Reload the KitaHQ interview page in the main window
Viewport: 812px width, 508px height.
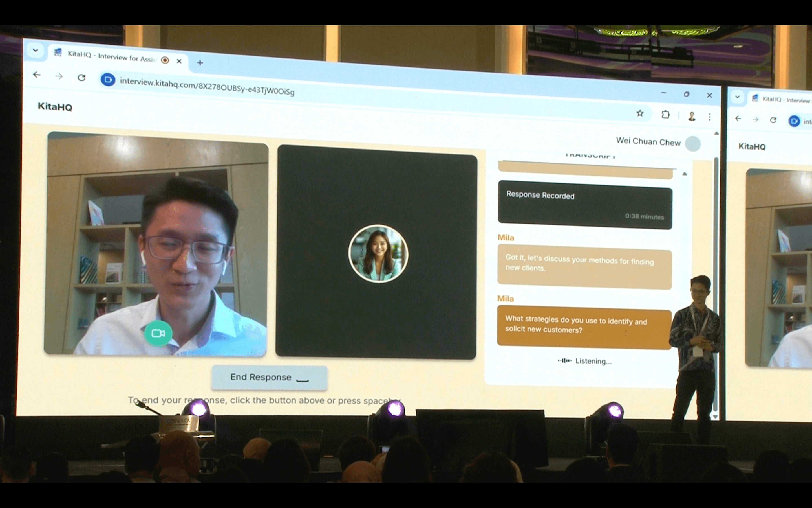(81, 78)
